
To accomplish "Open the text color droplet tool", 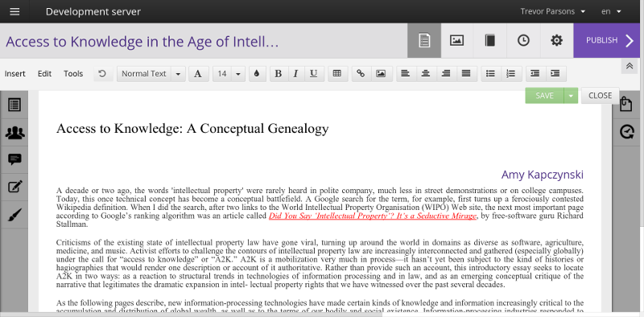I will pos(257,74).
